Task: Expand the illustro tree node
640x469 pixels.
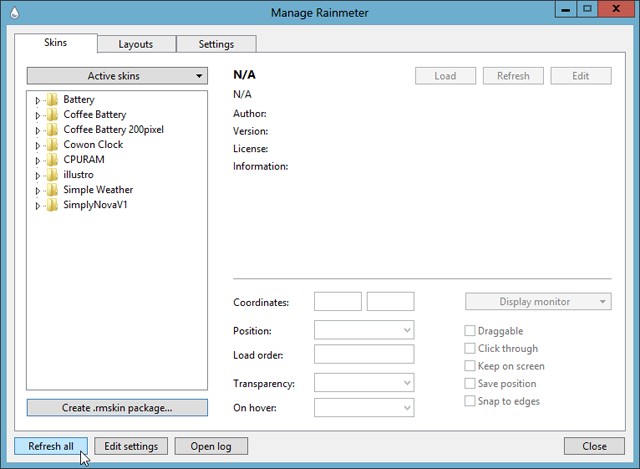Action: [38, 176]
